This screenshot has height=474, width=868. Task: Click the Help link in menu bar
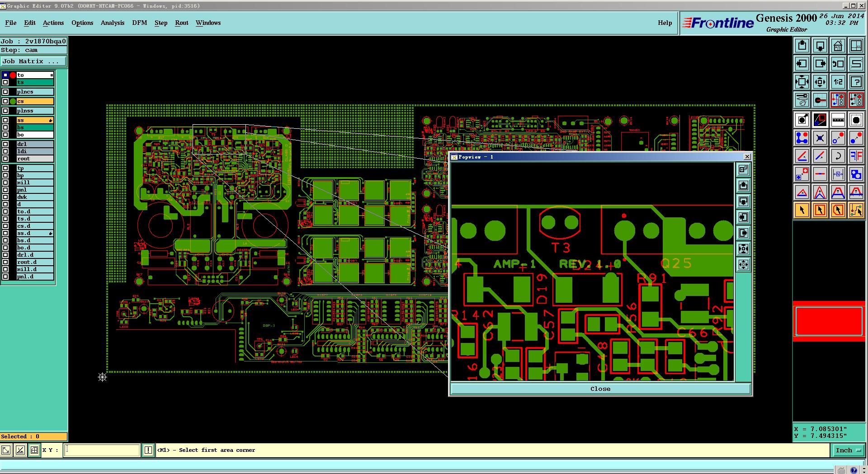click(x=665, y=23)
